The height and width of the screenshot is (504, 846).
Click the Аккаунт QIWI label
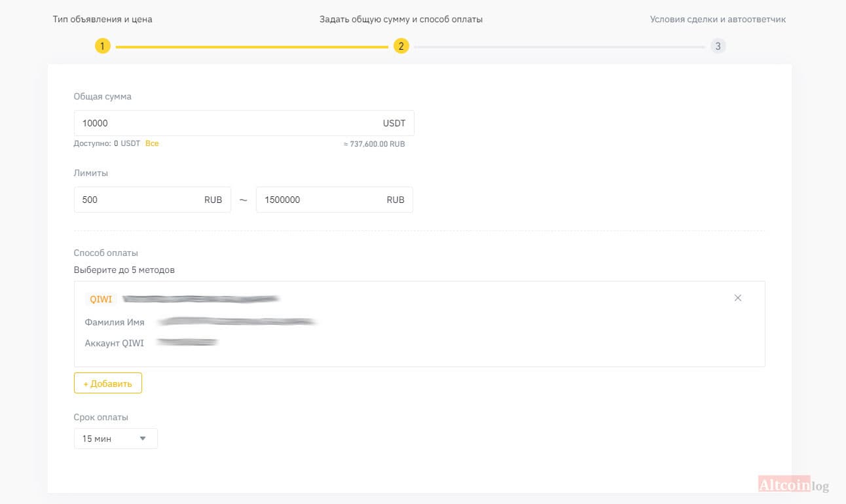click(x=115, y=343)
